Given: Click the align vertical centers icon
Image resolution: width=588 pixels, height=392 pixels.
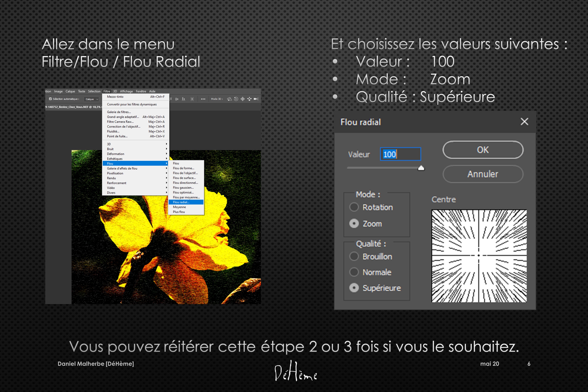Looking at the screenshot, I should [x=177, y=99].
